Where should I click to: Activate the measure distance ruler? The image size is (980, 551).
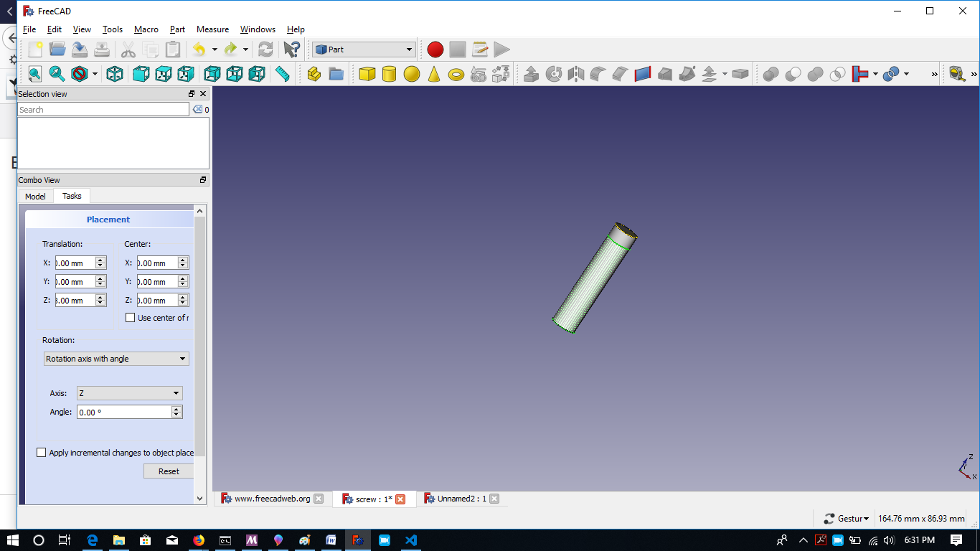pyautogui.click(x=282, y=74)
